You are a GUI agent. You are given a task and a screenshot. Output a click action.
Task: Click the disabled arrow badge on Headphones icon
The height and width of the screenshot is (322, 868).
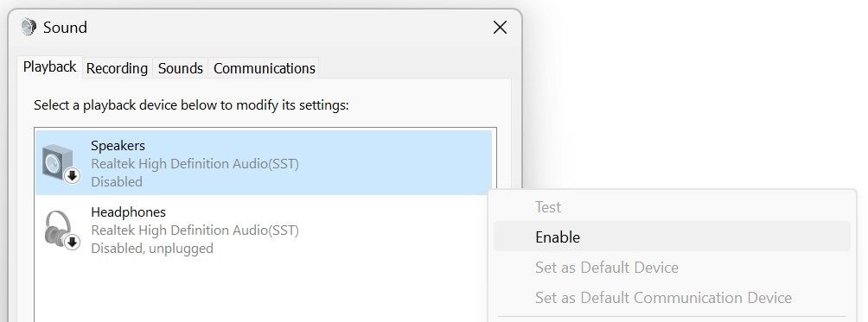pos(72,242)
